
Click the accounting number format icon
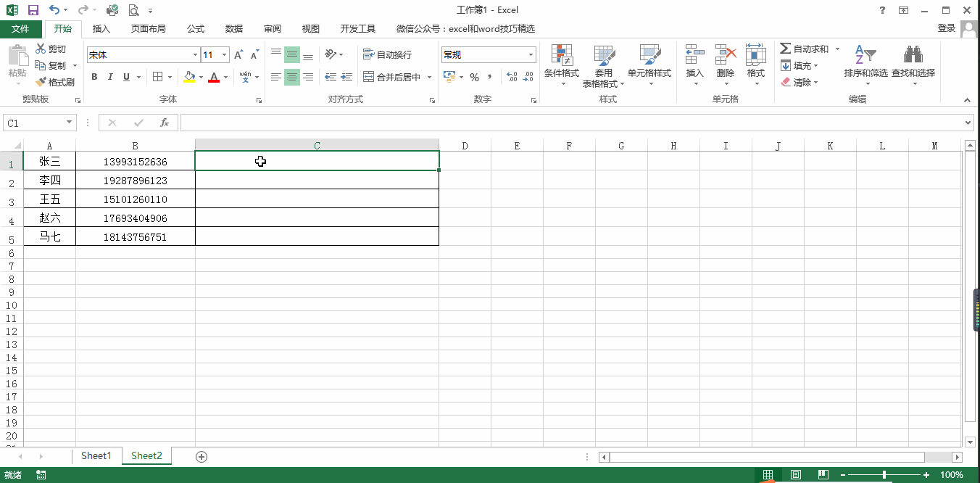point(449,77)
